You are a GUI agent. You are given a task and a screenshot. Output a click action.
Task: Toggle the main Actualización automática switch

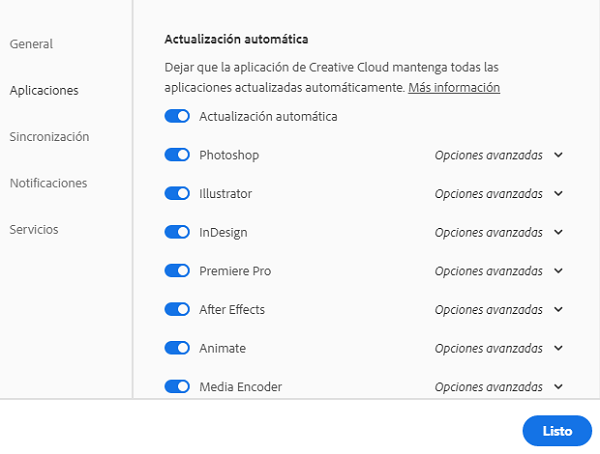177,116
